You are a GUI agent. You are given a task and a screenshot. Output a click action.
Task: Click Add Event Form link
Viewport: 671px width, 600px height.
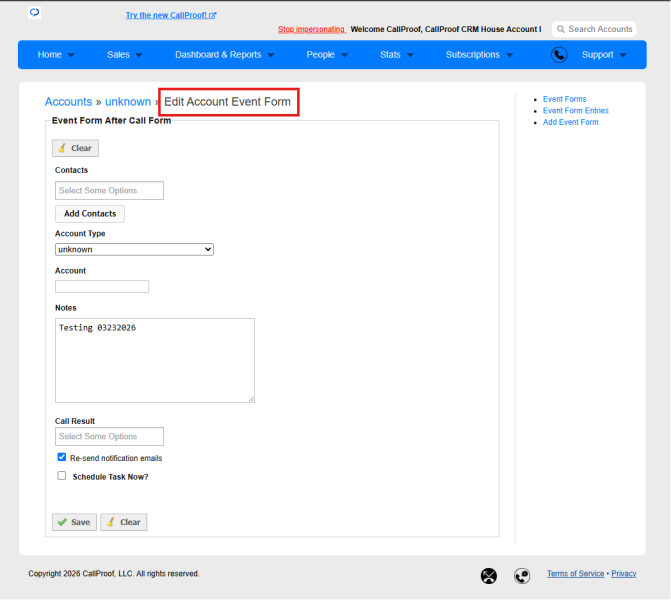click(570, 122)
